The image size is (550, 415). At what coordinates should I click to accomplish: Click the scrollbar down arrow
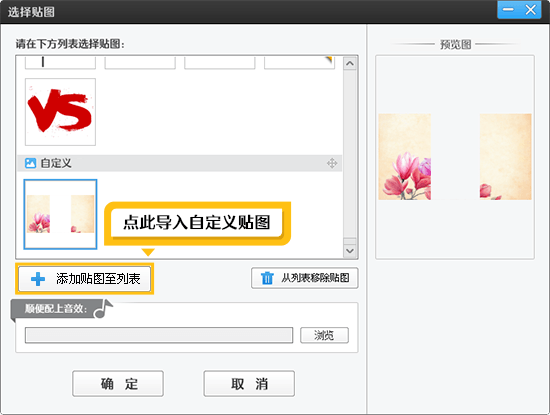pos(350,250)
